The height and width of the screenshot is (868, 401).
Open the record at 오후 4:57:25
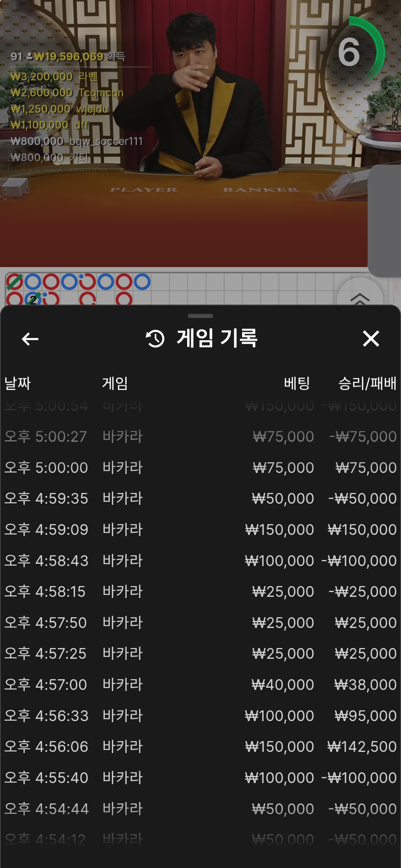click(x=200, y=654)
